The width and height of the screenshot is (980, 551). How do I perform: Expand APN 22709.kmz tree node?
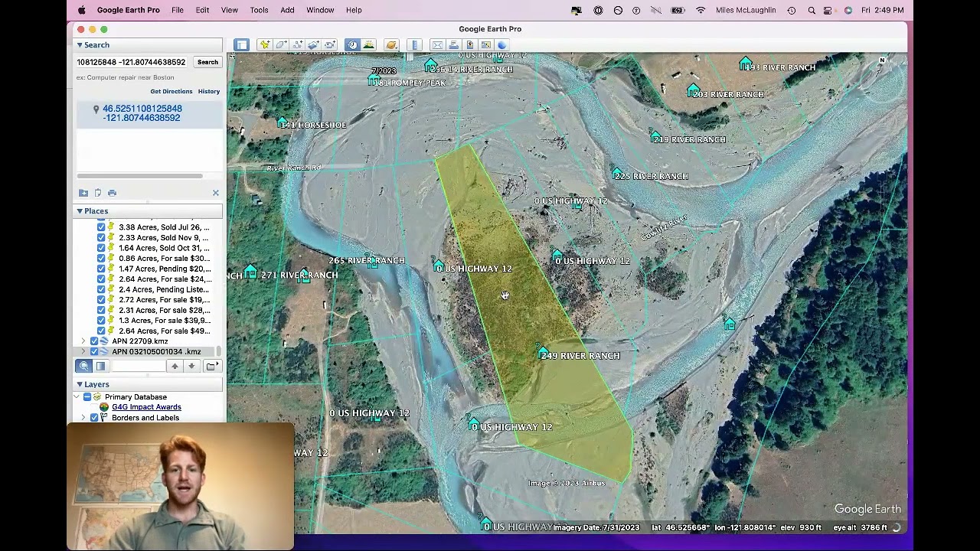coord(83,341)
